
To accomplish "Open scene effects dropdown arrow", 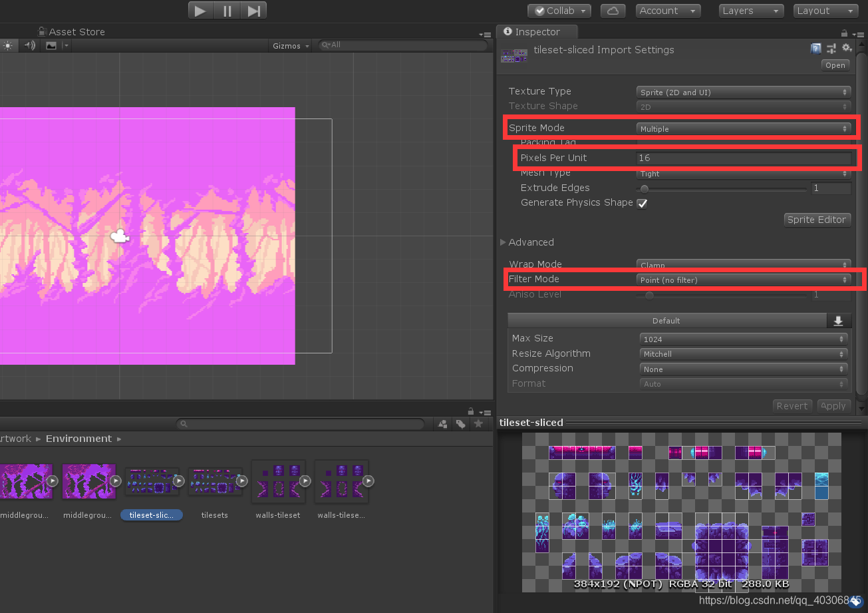I will pos(66,45).
